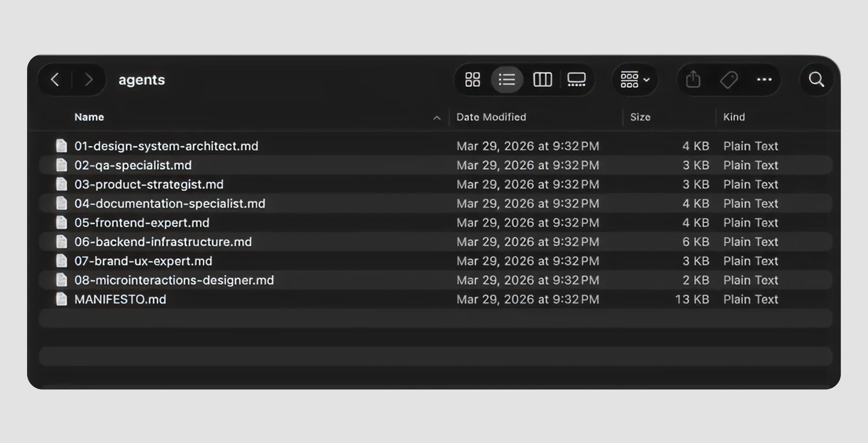Toggle Name column sort order
Screen dimensions: 868x443
(89, 117)
